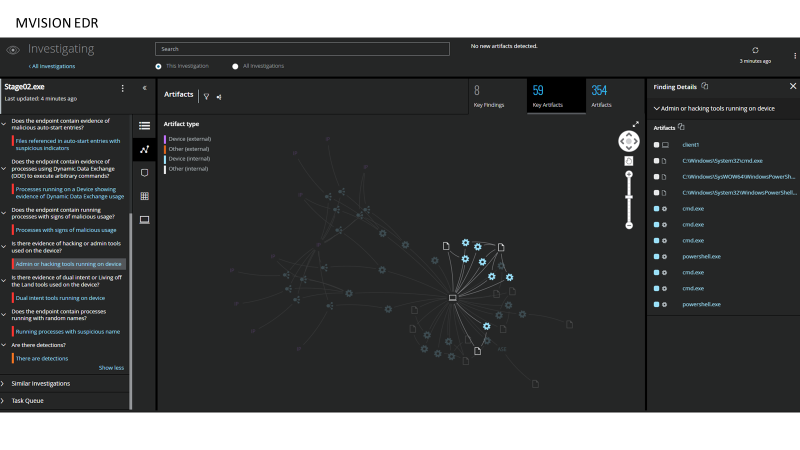This screenshot has width=800, height=450.
Task: Tick checkbox for C:\Windows\System32\cmd.exe
Action: coord(656,161)
